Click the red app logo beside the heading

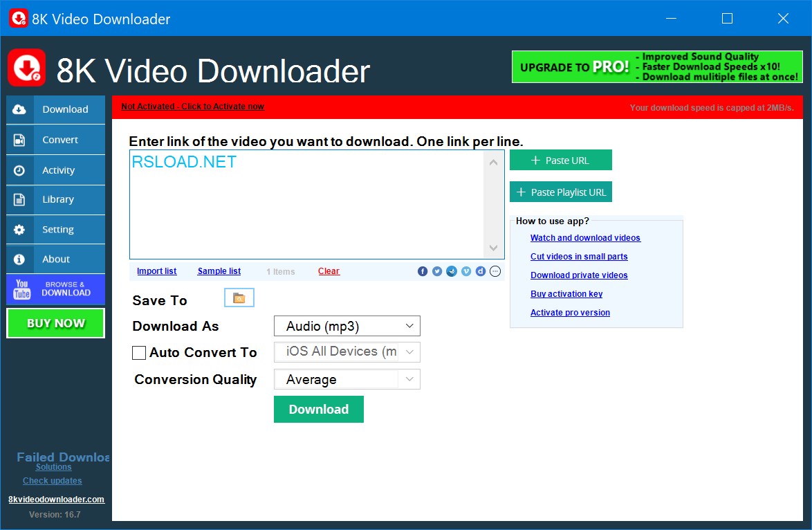pos(27,68)
